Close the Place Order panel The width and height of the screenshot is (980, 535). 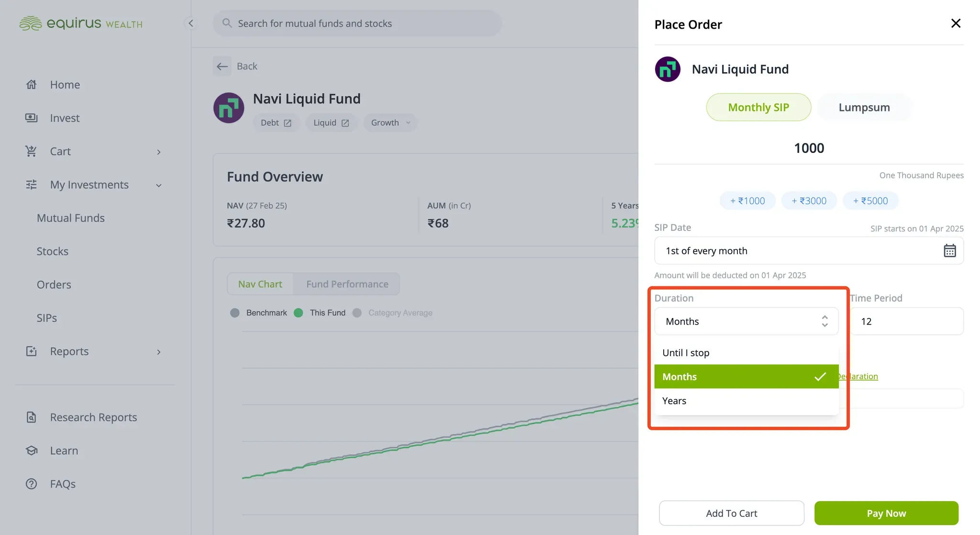pos(956,23)
